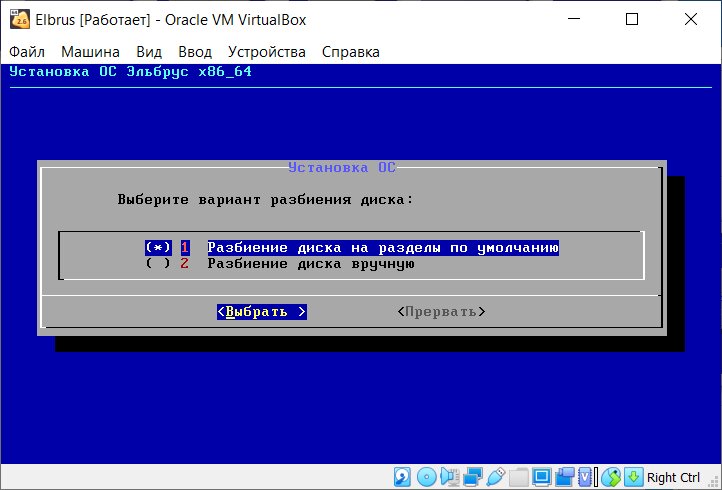Click the VirtualBox window title icon
The image size is (722, 490).
(20, 19)
